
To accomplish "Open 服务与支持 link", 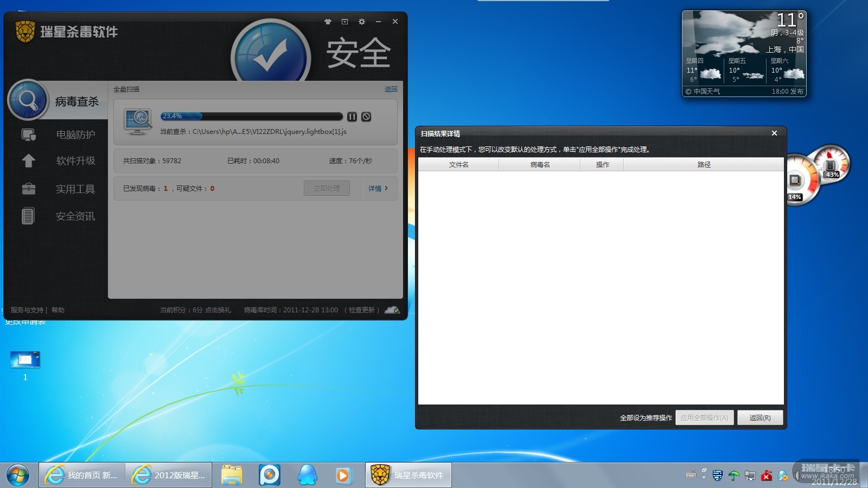I will point(27,310).
